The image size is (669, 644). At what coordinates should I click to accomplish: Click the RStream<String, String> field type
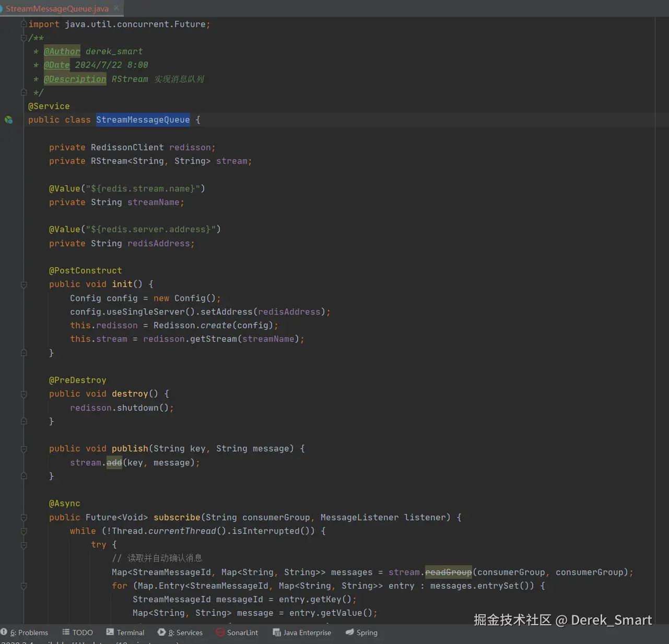(x=150, y=161)
